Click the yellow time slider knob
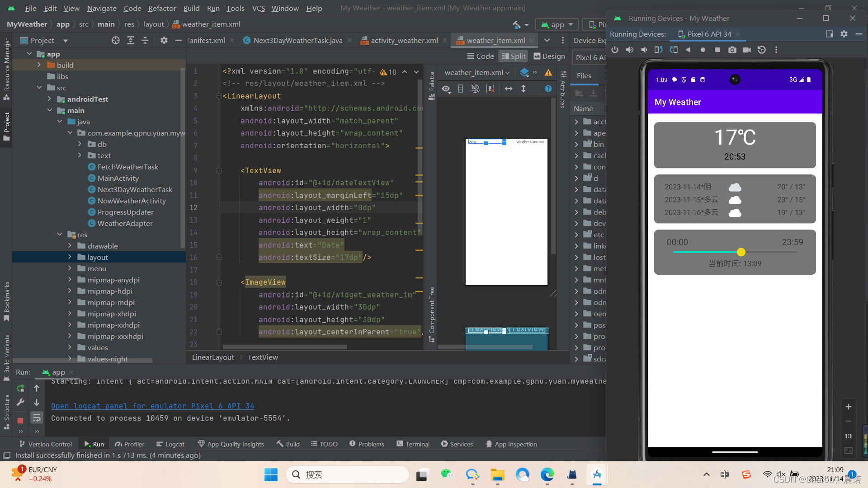 tap(741, 252)
